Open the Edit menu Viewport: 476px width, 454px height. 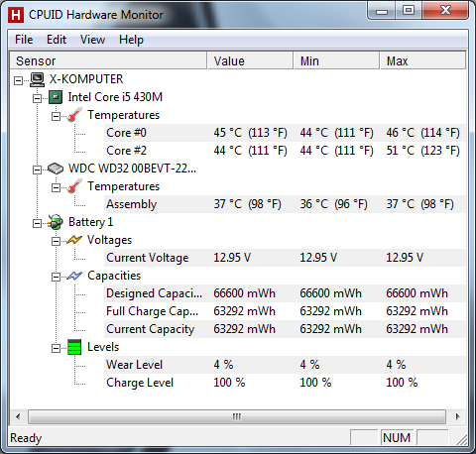[57, 40]
